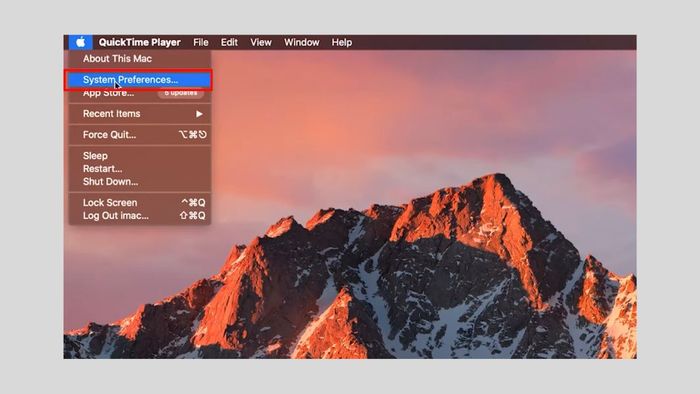This screenshot has height=394, width=700.
Task: Open the Edit menu
Action: 229,42
